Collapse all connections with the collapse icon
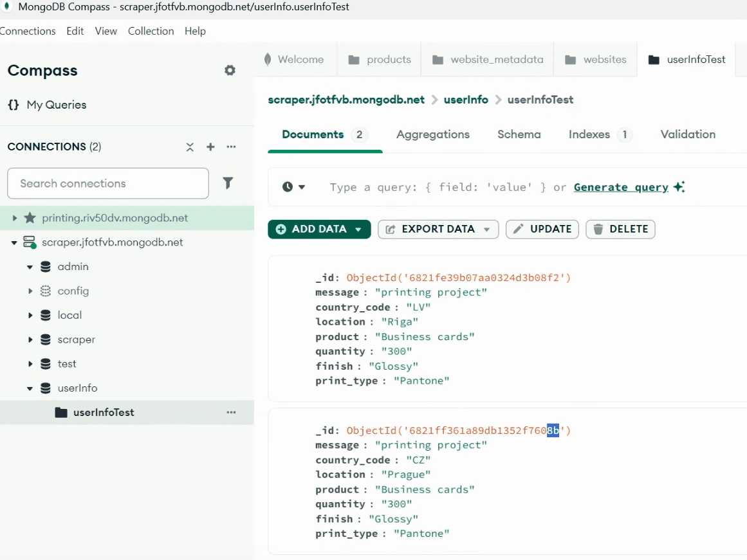The height and width of the screenshot is (560, 747). click(x=190, y=147)
